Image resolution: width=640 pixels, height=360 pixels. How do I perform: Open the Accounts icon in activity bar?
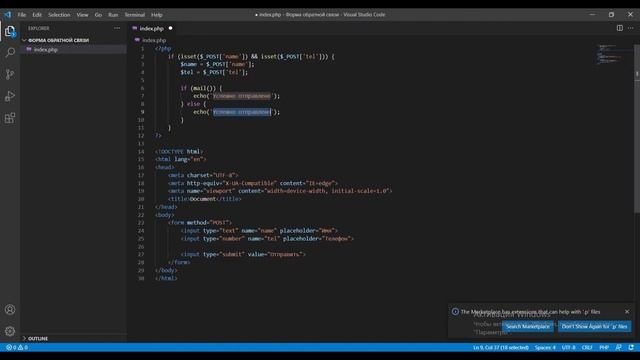10,309
